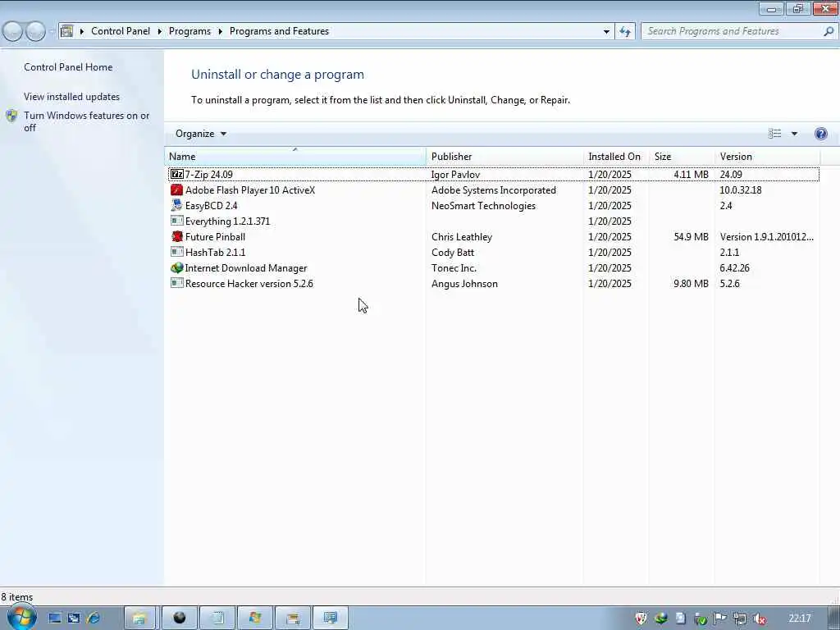Screen dimensions: 840x630
Task: Select Chris Leathley publisher cell
Action: coord(462,237)
